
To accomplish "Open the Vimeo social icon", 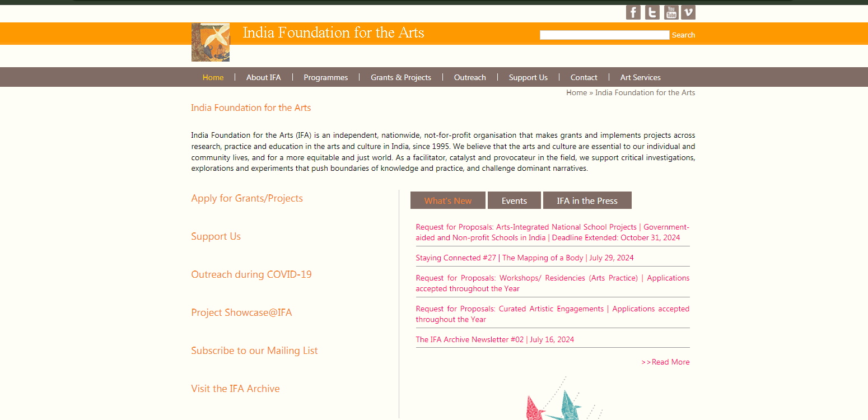I will pos(688,12).
